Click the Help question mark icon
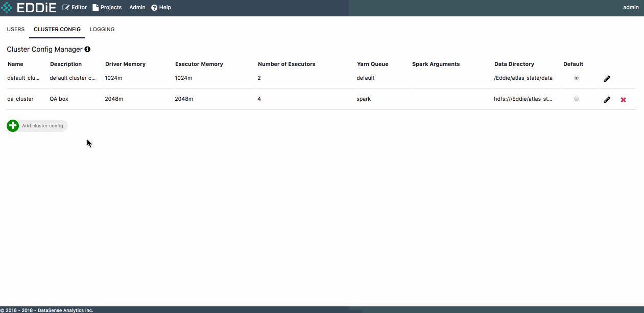This screenshot has width=644, height=313. coord(154,8)
